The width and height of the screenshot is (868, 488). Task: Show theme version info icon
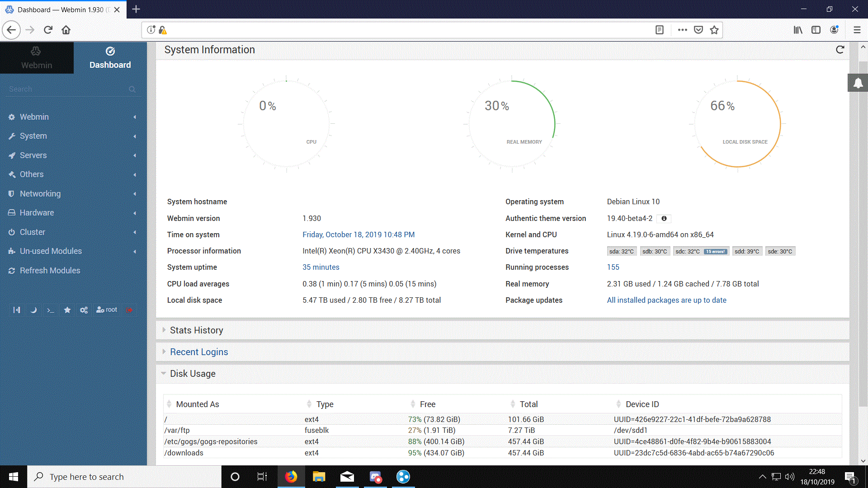664,219
